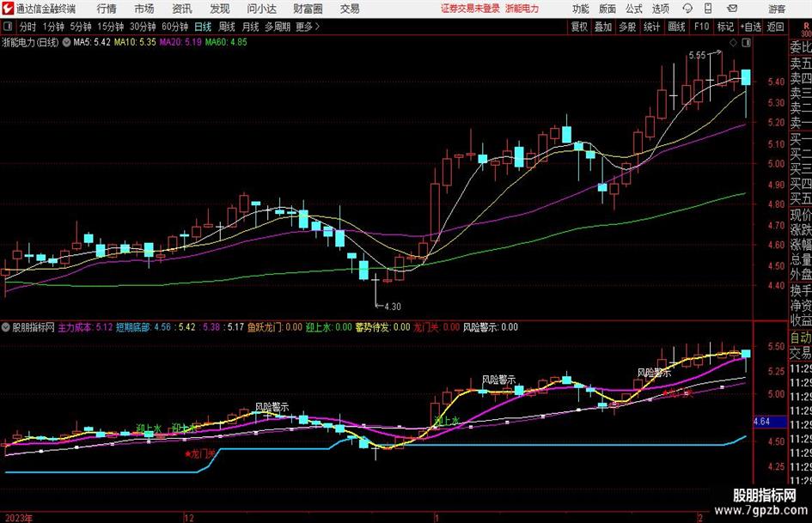Click the 证券交易未登录 login link
The width and height of the screenshot is (812, 523).
(470, 9)
